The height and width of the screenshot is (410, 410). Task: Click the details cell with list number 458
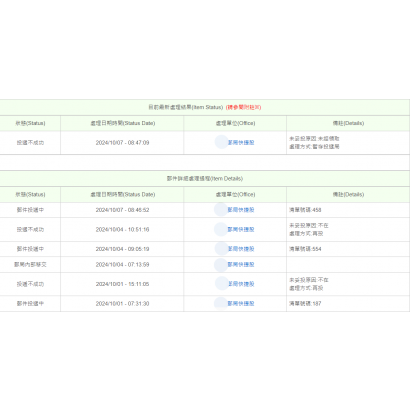pos(348,210)
